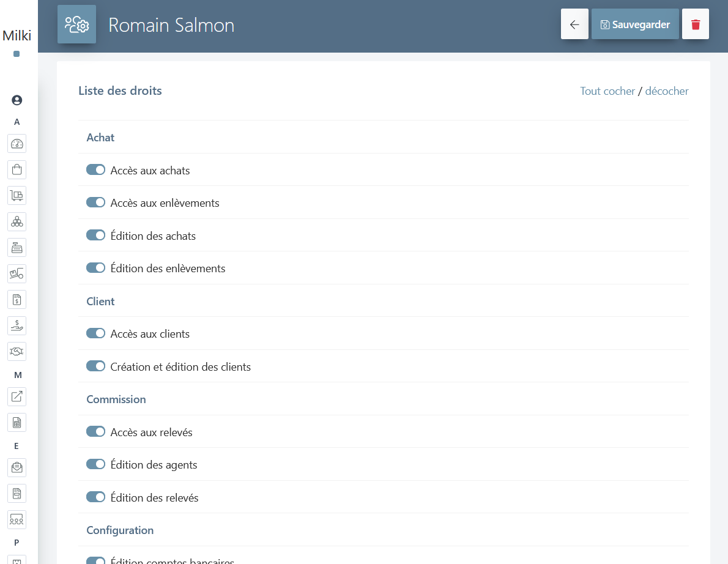Click the Tout cocher link
The width and height of the screenshot is (728, 564).
point(607,91)
